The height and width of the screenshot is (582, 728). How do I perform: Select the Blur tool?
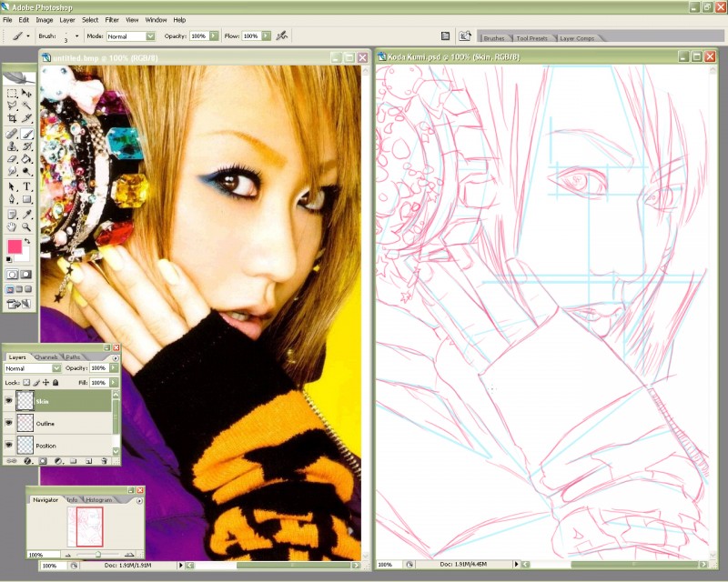coord(12,171)
